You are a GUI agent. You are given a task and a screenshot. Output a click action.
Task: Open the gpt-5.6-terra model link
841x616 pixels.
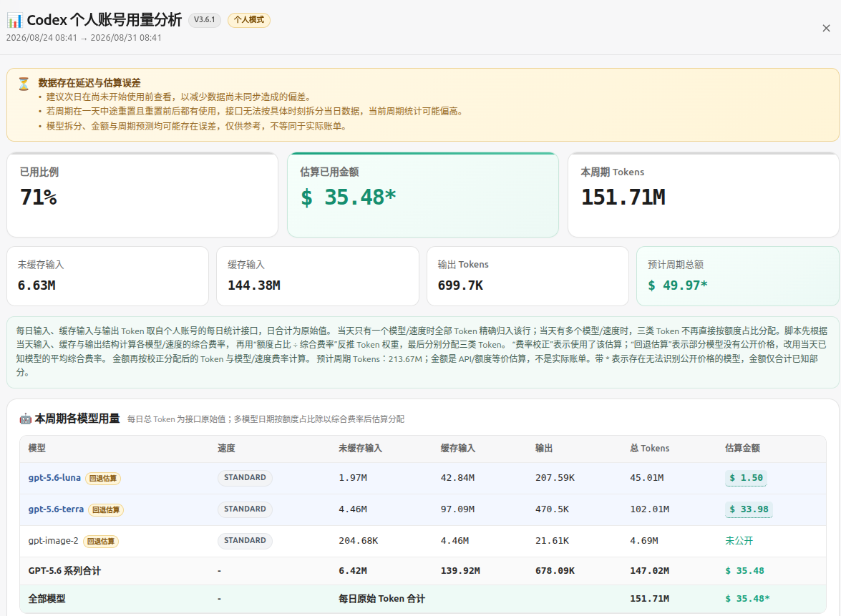(56, 509)
